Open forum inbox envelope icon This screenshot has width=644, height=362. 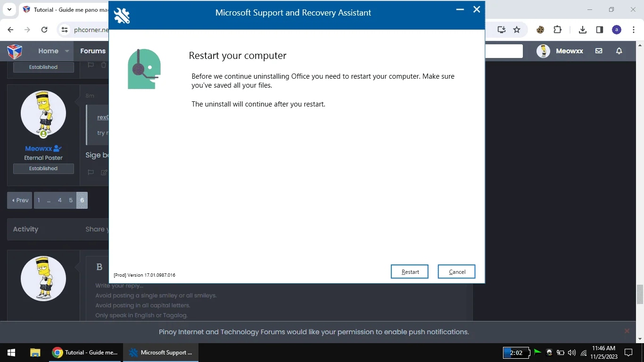599,51
